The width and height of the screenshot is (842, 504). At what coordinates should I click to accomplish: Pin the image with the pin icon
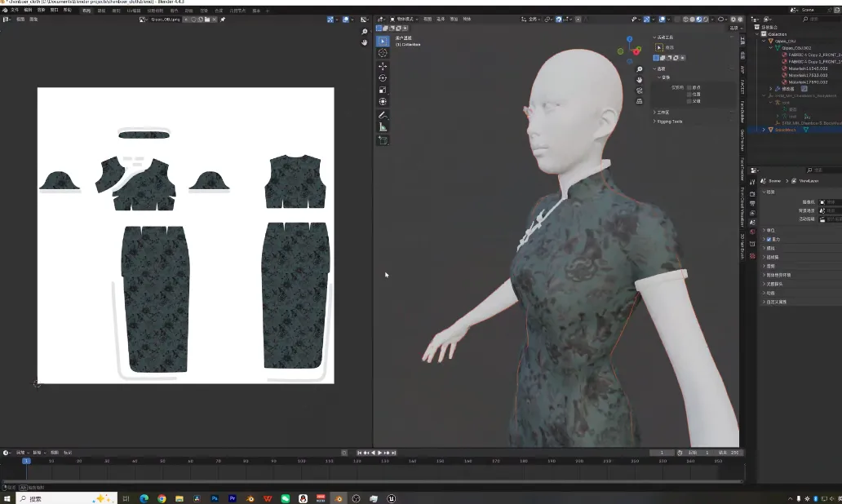[223, 20]
